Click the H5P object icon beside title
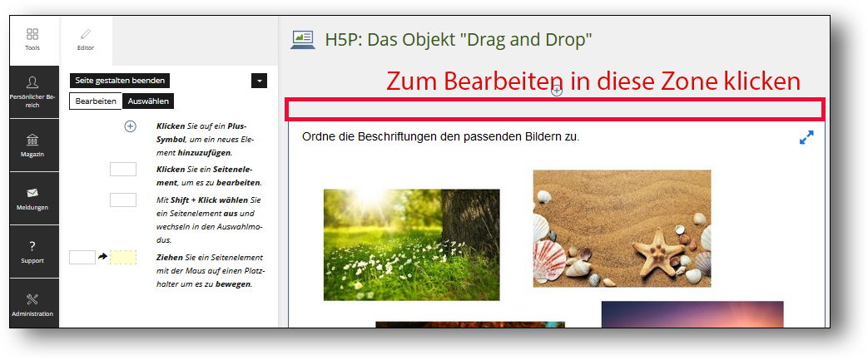The image size is (868, 360). [x=302, y=39]
